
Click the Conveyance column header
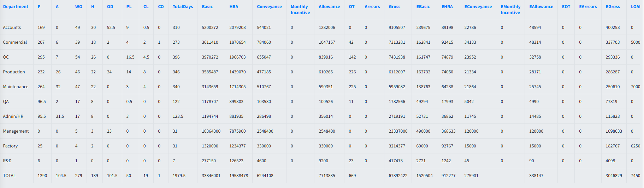point(269,7)
